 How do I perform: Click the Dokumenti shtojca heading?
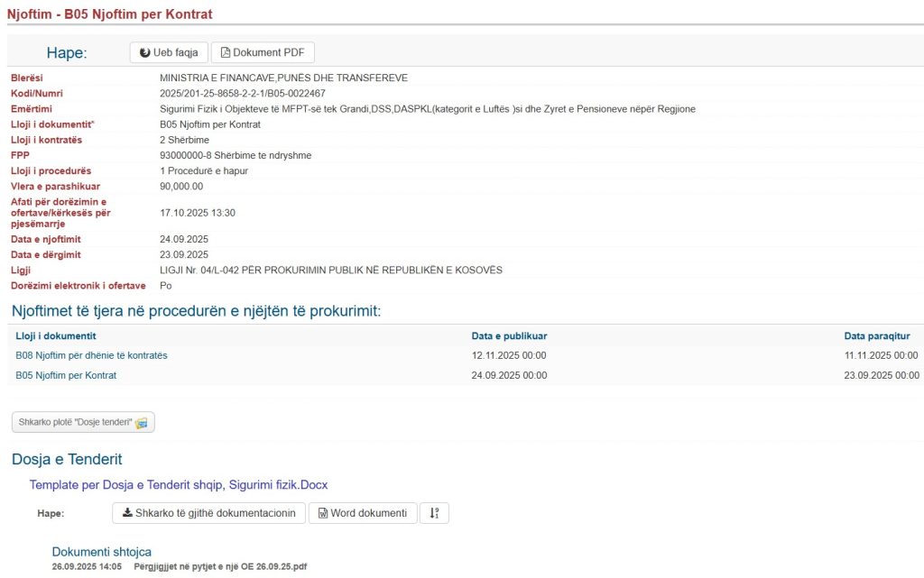click(x=101, y=552)
